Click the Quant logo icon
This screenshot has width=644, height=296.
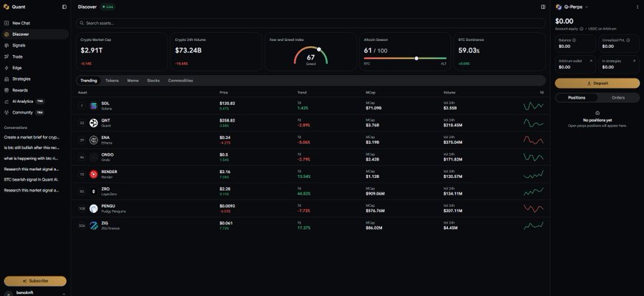tap(6, 7)
